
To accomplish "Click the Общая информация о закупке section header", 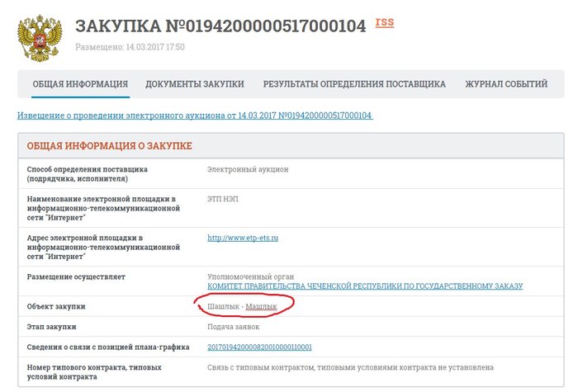I will coord(110,146).
